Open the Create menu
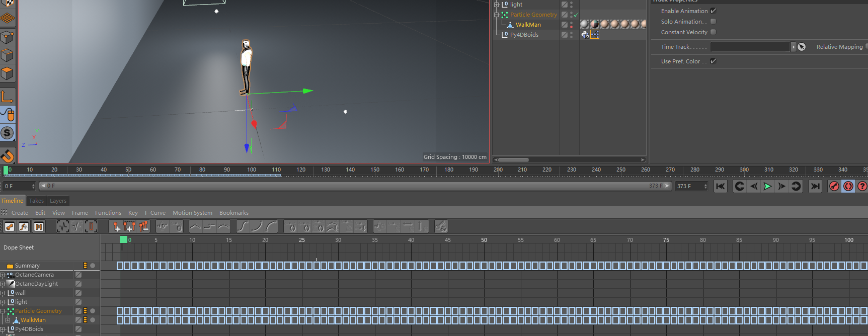 [20, 213]
